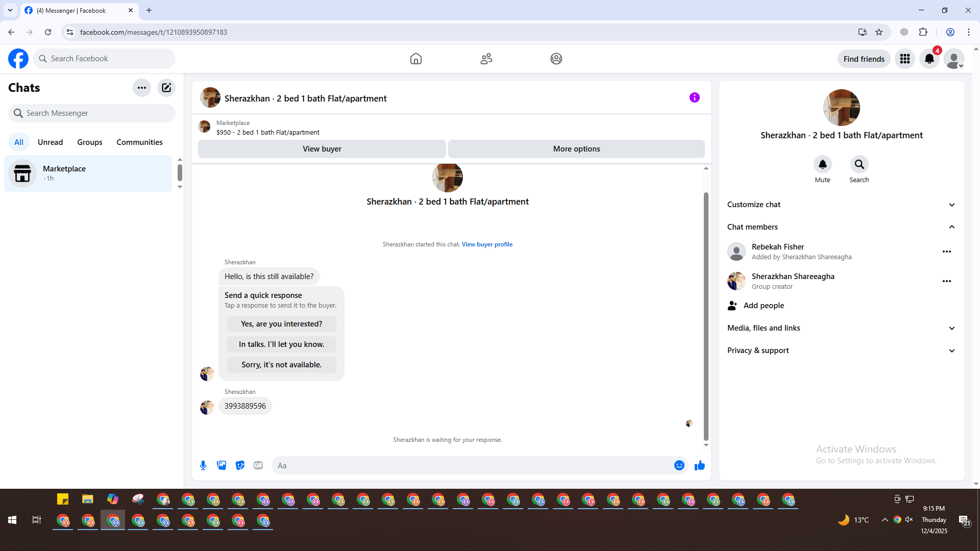Toggle the conversation information panel
Image resolution: width=980 pixels, height=551 pixels.
tap(694, 97)
